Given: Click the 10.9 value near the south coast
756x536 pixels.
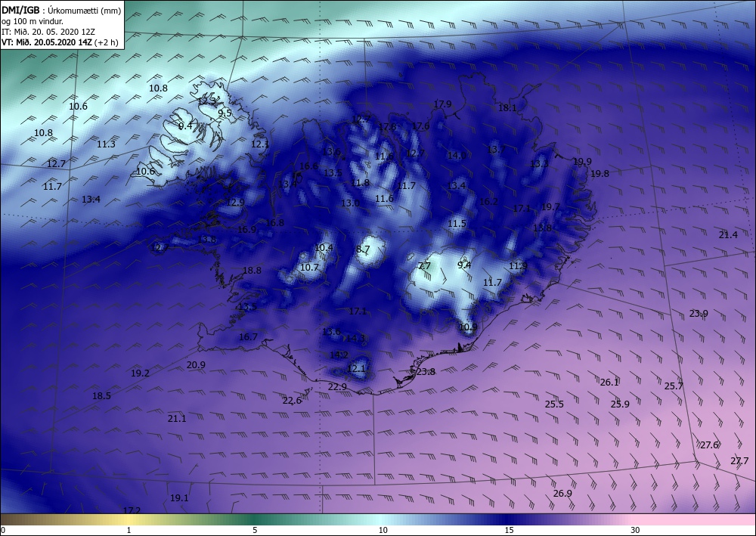Looking at the screenshot, I should coord(468,327).
